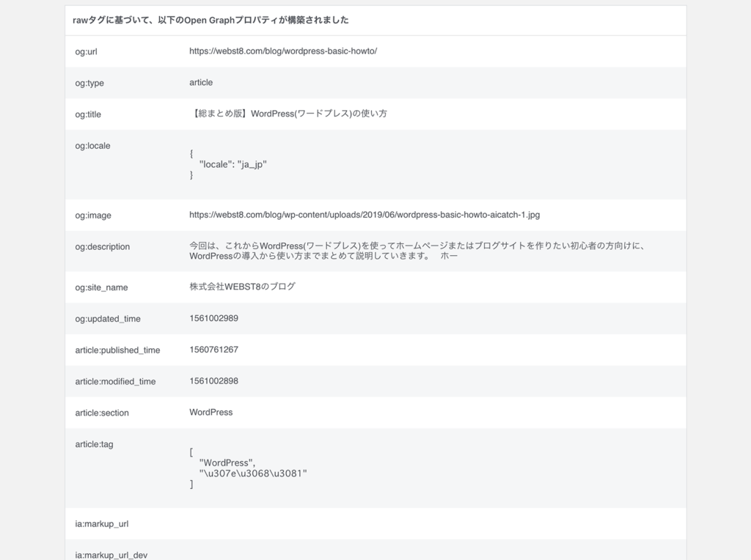Viewport: 751px width, 560px height.
Task: Select the og:title WordPress article title text
Action: pos(287,114)
